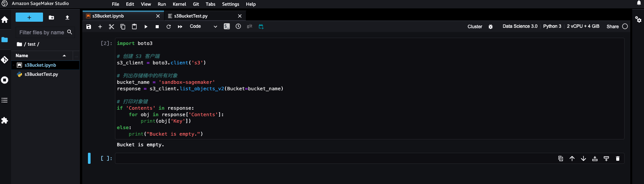Launch image terminal from notebook toolbar
Image resolution: width=644 pixels, height=184 pixels.
227,26
